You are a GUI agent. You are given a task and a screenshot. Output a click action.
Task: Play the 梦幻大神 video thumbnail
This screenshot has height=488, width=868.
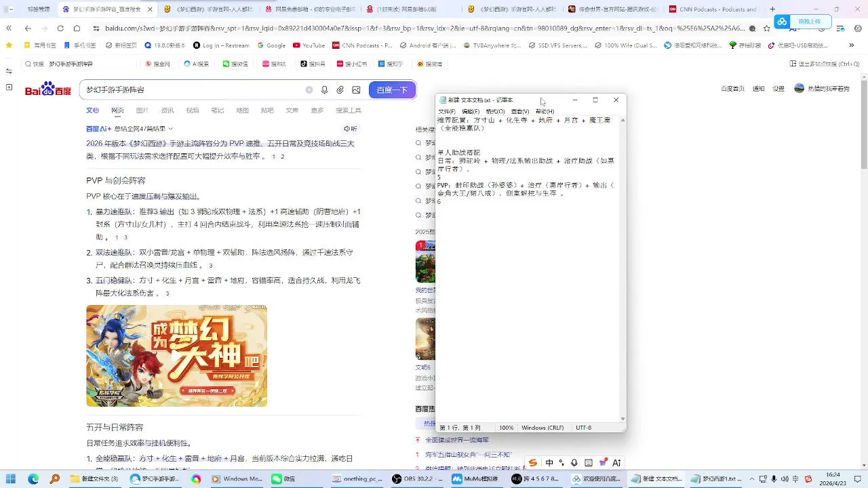[x=176, y=356]
